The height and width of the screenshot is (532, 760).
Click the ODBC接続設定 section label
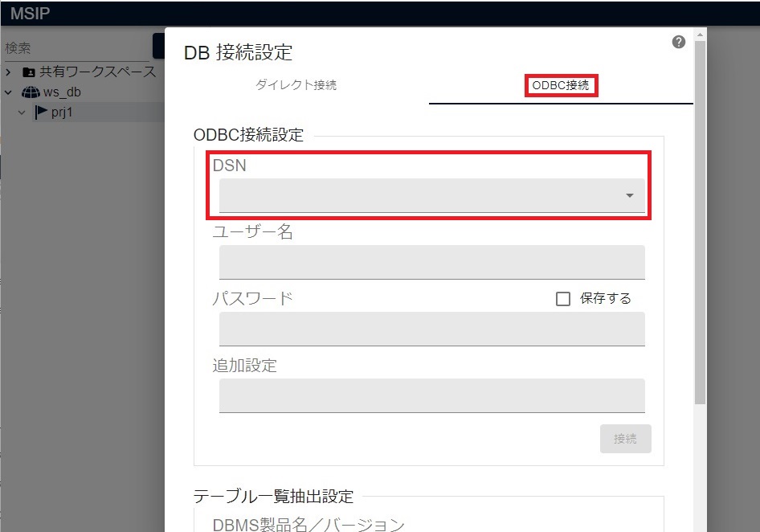[x=249, y=134]
